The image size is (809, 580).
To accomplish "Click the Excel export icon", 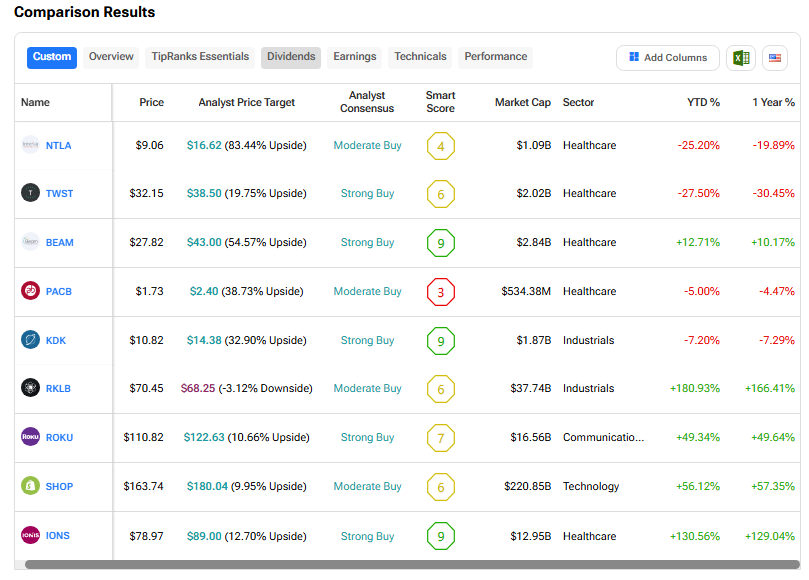I will (740, 58).
